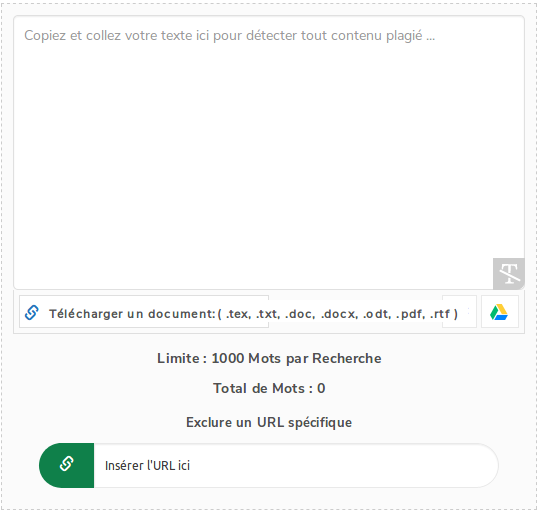
Task: Focus the 'Insérer l'URL ici' field
Action: coord(296,465)
